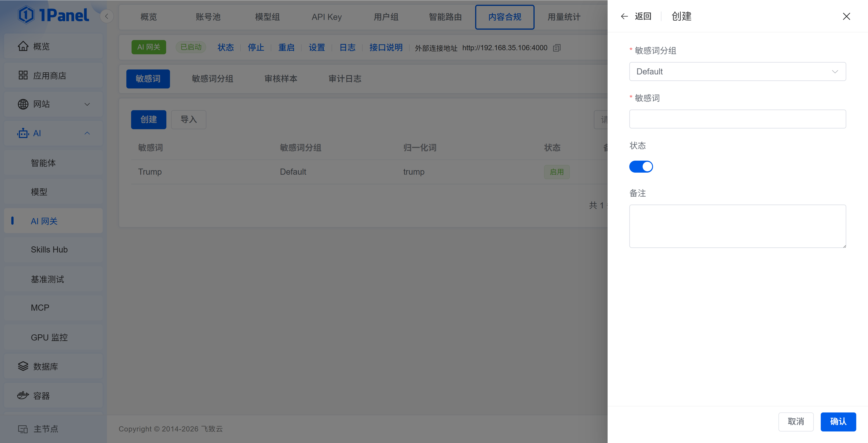The image size is (868, 443).
Task: Click the green AI 网关 badge
Action: point(149,47)
